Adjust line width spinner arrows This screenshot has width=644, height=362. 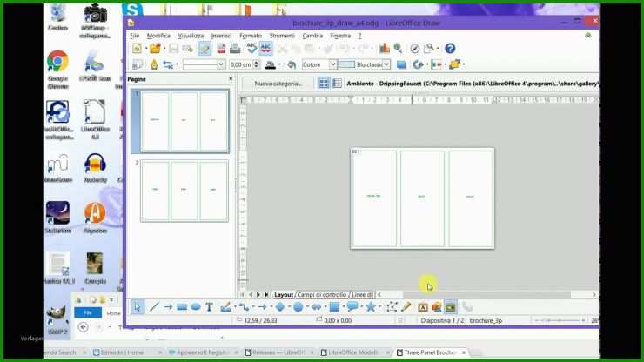(256, 64)
